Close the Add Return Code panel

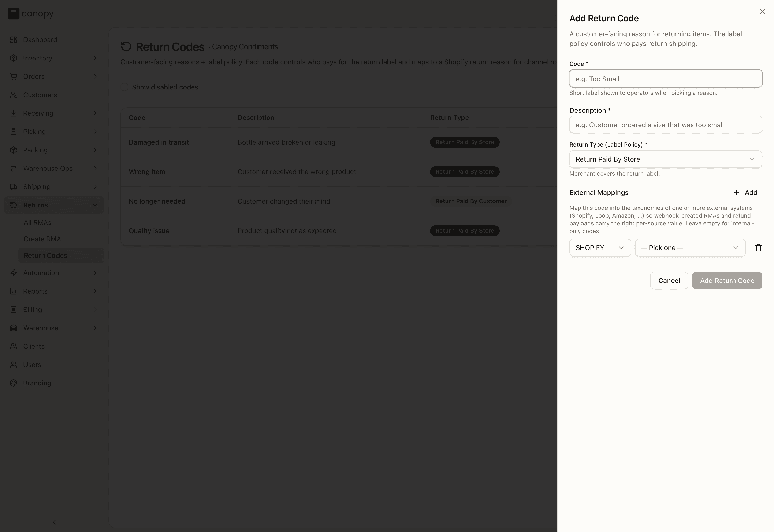pyautogui.click(x=762, y=12)
